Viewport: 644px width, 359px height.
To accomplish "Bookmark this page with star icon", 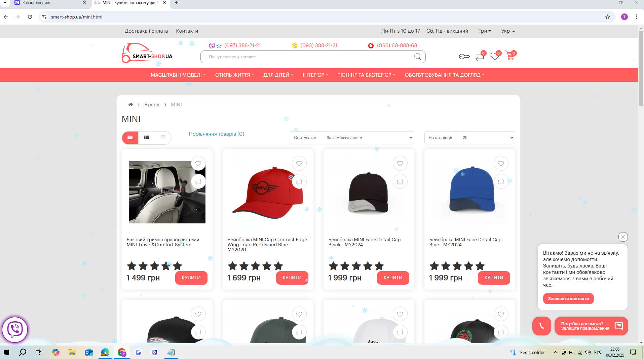I will 608,17.
